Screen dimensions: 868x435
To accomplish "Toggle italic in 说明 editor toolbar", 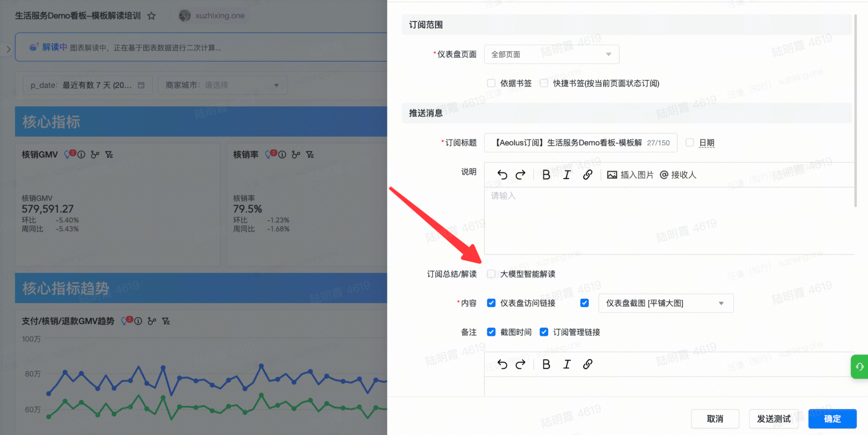I will 567,175.
